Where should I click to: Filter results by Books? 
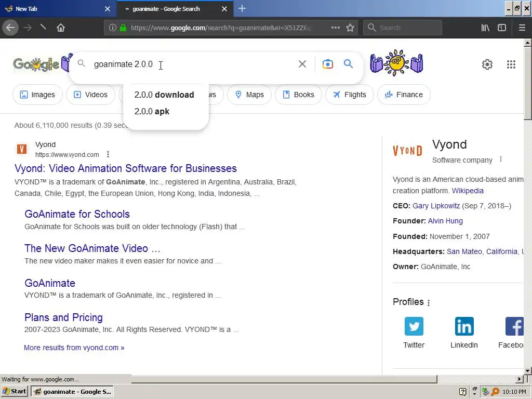(298, 95)
